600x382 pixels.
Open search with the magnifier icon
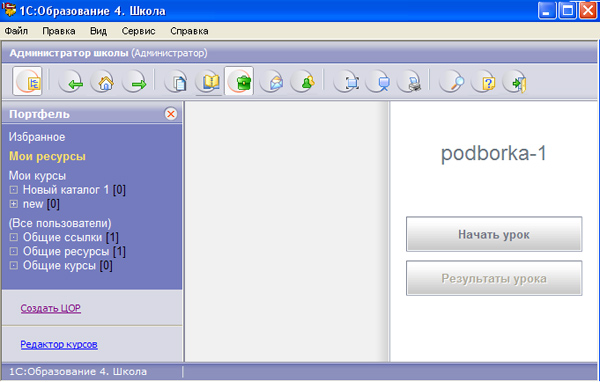pos(452,82)
